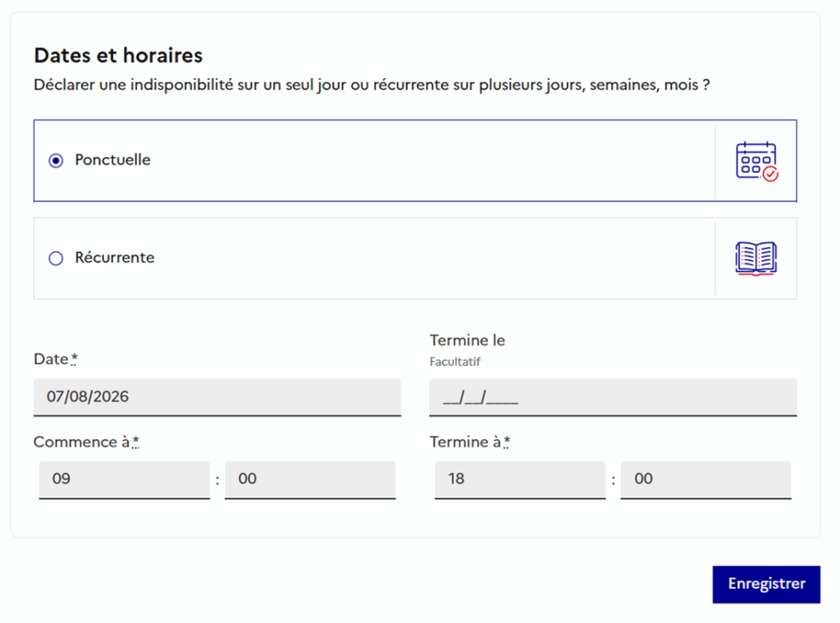The height and width of the screenshot is (623, 840).
Task: Click the Déclarer une indisponibilité description text
Action: tap(372, 85)
